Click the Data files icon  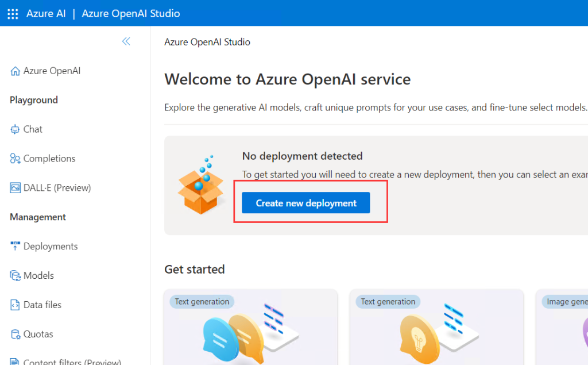coord(16,305)
